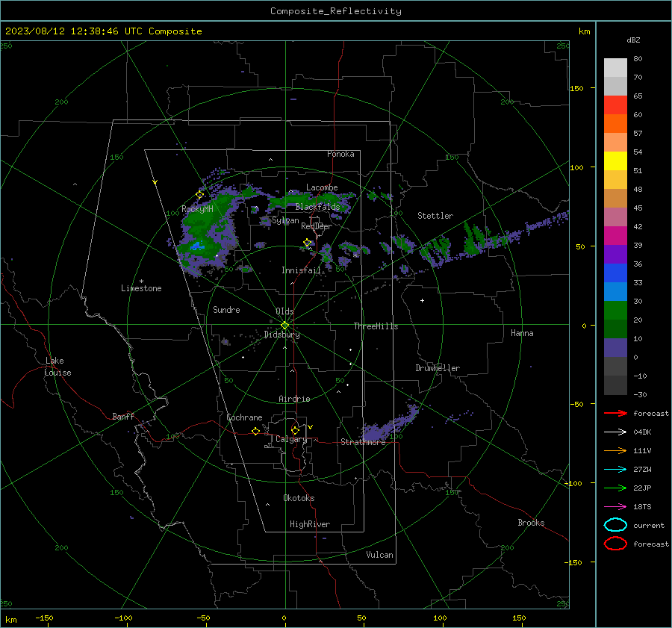
Task: Select the yellow swatch between 54 and 51
Action: pyautogui.click(x=615, y=161)
